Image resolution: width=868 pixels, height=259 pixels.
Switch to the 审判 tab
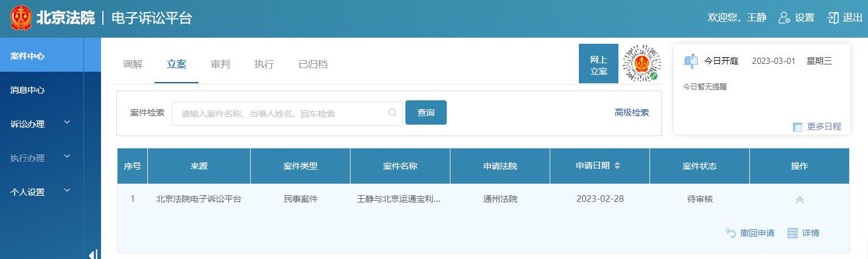click(x=220, y=64)
